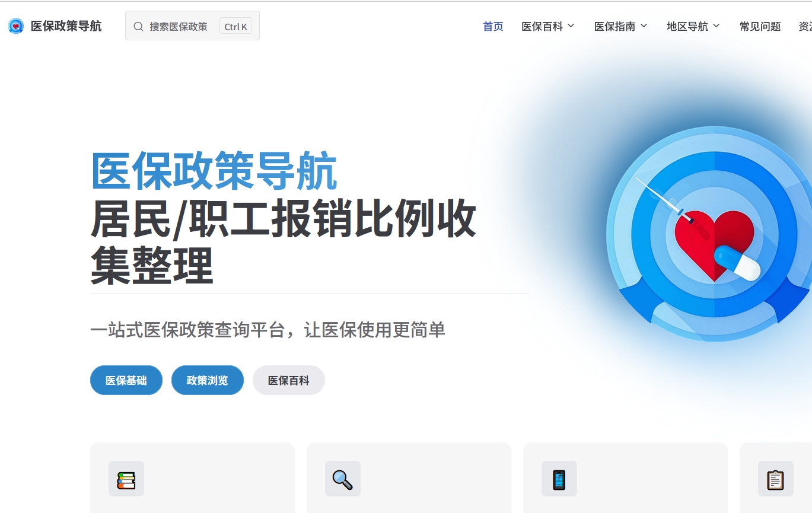Expand the 地区导航 dropdown chevron

point(716,26)
